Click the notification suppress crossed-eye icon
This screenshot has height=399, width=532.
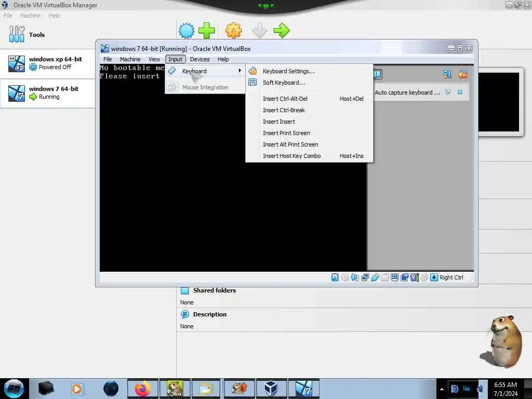[x=448, y=92]
